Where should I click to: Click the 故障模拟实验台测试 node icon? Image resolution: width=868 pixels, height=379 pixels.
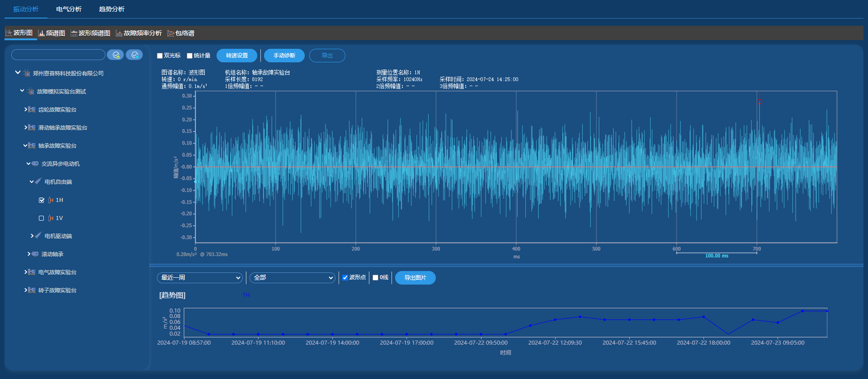[x=31, y=91]
